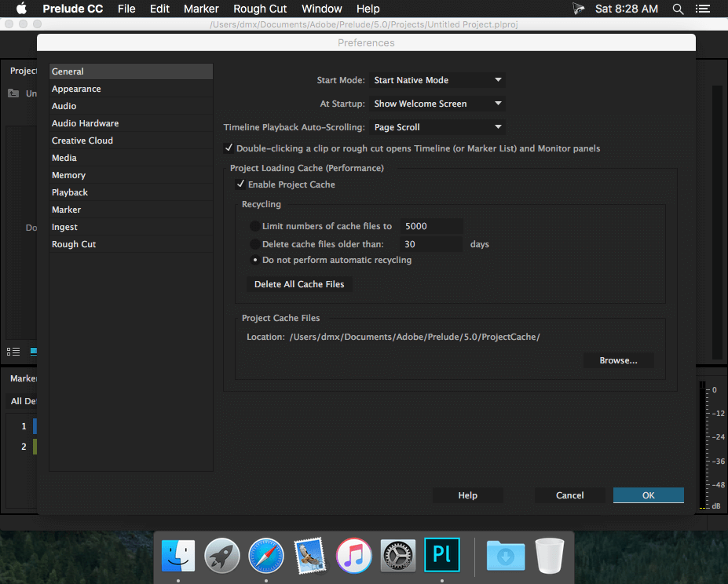Select Delete cache files older than radio
The height and width of the screenshot is (584, 728).
click(255, 244)
